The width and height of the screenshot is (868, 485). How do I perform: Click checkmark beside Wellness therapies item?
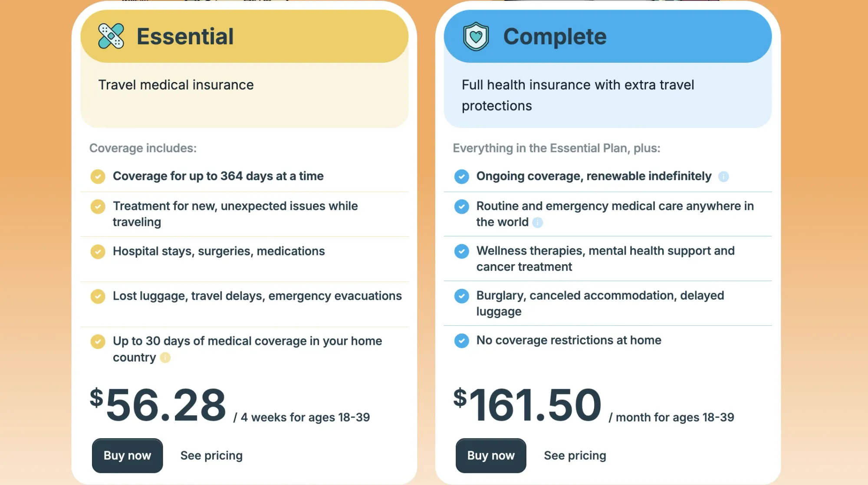[x=461, y=251]
